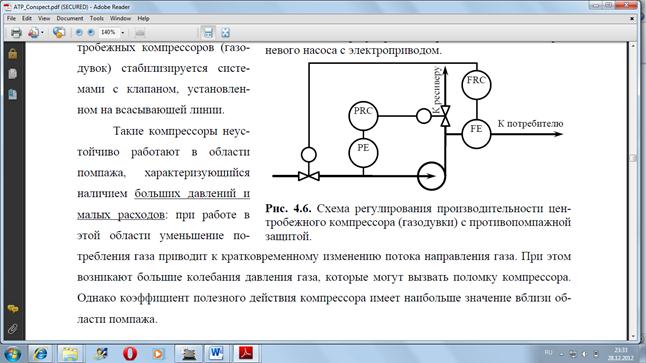This screenshot has width=646, height=363.
Task: Click the RU language indicator in tray
Action: [x=548, y=353]
